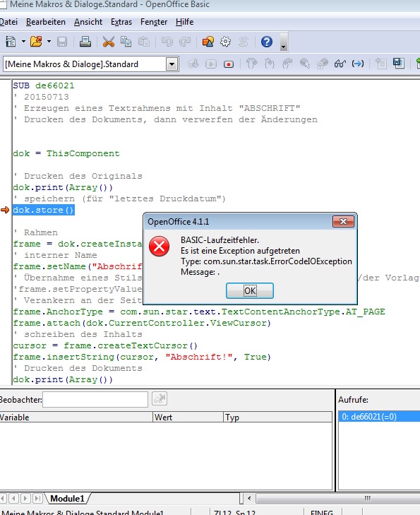The height and width of the screenshot is (515, 420).
Task: Click the Find parenthesis arrow icon
Action: coord(358,64)
